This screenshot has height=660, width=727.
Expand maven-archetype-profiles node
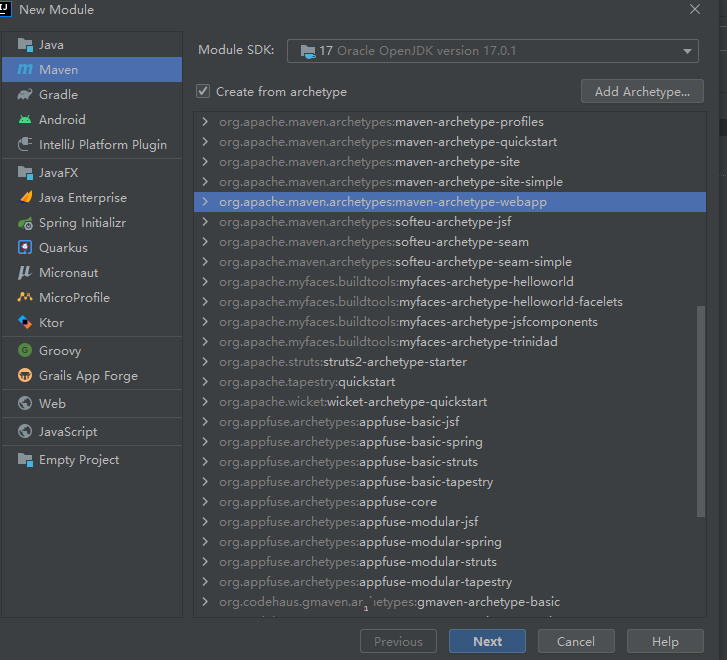tap(205, 122)
